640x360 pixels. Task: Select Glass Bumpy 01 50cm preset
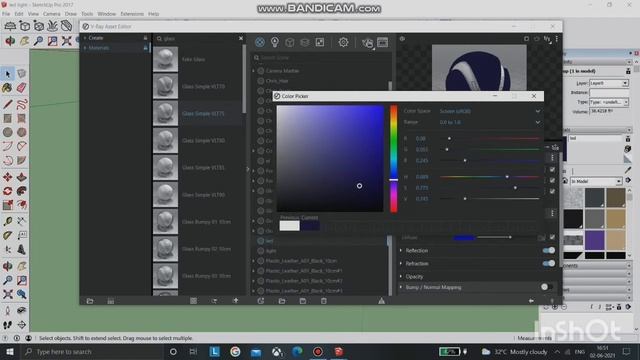pos(198,222)
